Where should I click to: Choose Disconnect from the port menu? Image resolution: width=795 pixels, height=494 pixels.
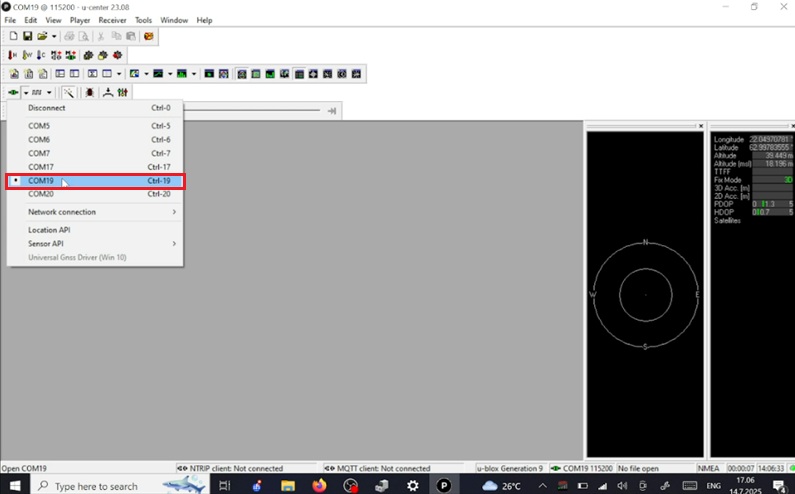pos(95,107)
